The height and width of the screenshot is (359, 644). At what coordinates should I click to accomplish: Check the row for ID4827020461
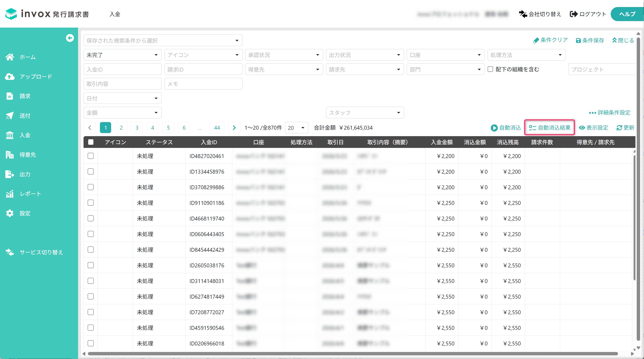[91, 156]
